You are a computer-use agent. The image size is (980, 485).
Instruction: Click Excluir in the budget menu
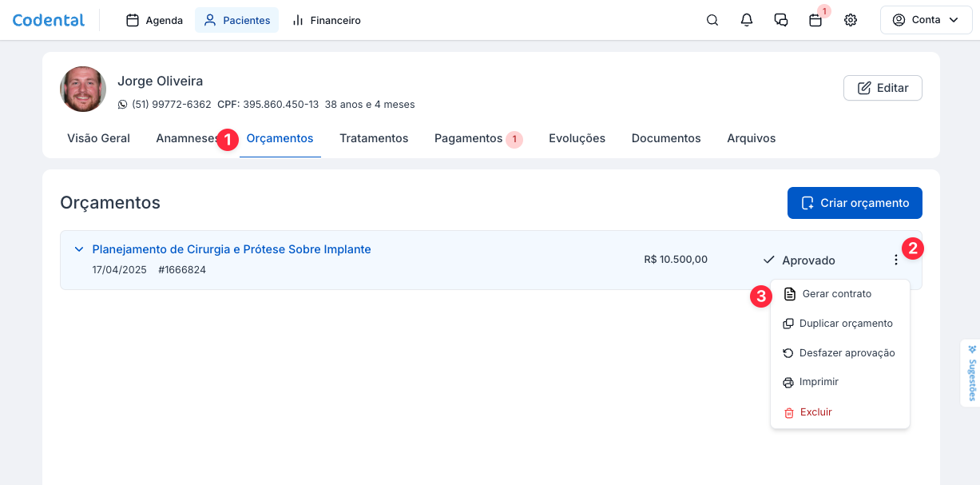point(815,412)
